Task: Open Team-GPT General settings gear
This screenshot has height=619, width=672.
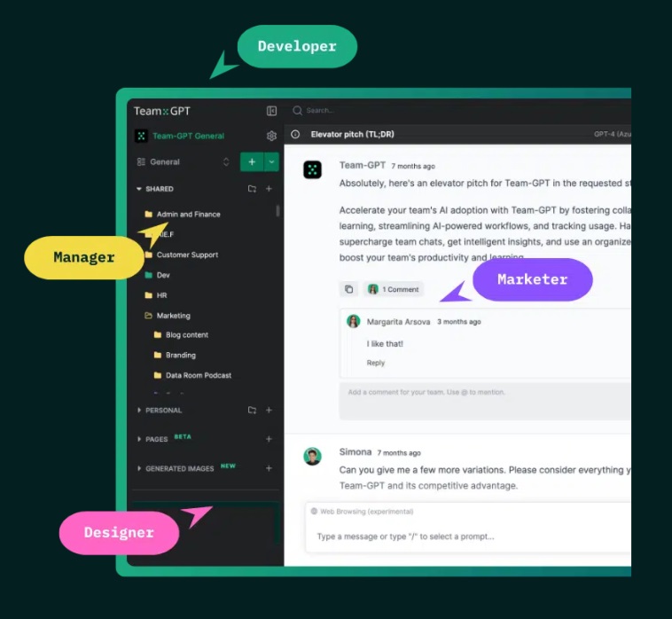Action: pyautogui.click(x=271, y=136)
